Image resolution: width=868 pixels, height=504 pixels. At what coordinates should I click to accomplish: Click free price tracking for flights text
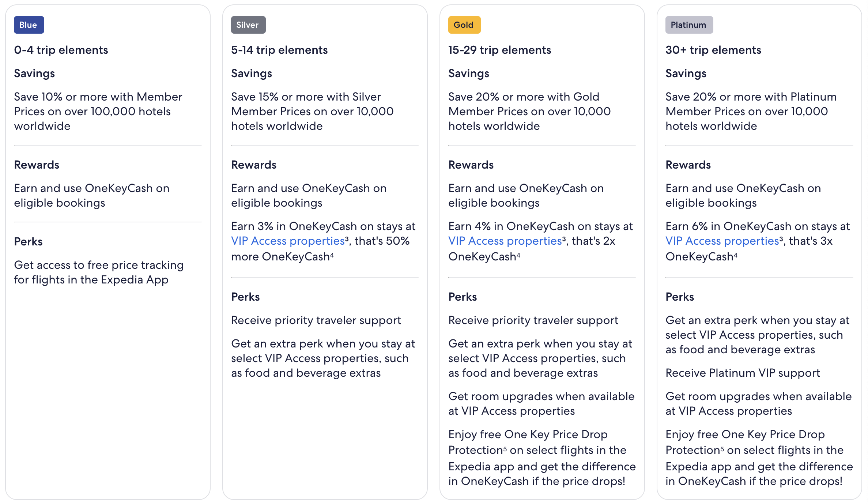[x=99, y=272]
